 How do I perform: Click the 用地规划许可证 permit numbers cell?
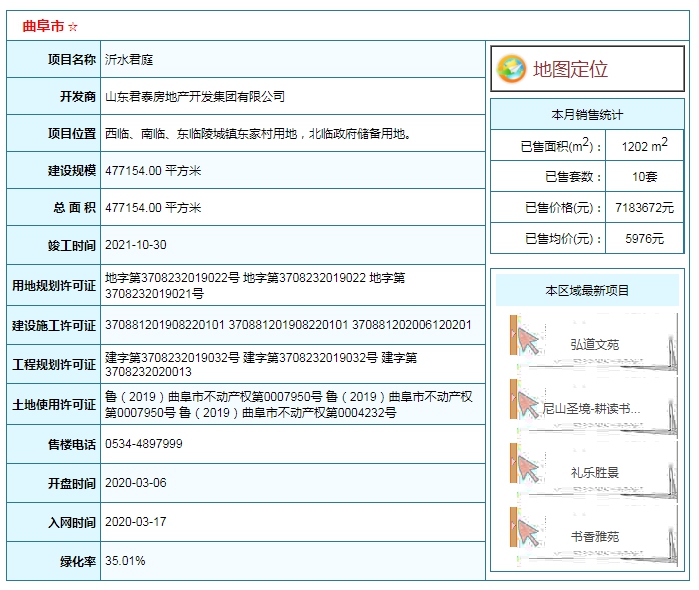293,285
